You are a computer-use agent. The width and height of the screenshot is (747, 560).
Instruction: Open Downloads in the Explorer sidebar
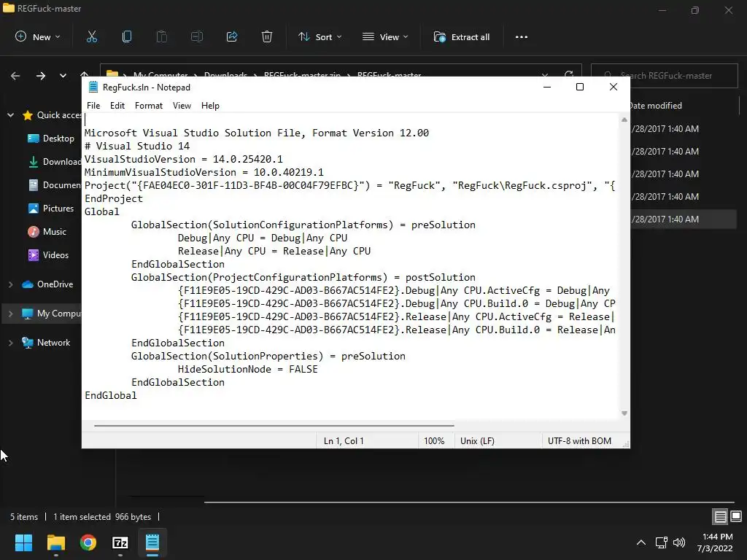coord(54,162)
